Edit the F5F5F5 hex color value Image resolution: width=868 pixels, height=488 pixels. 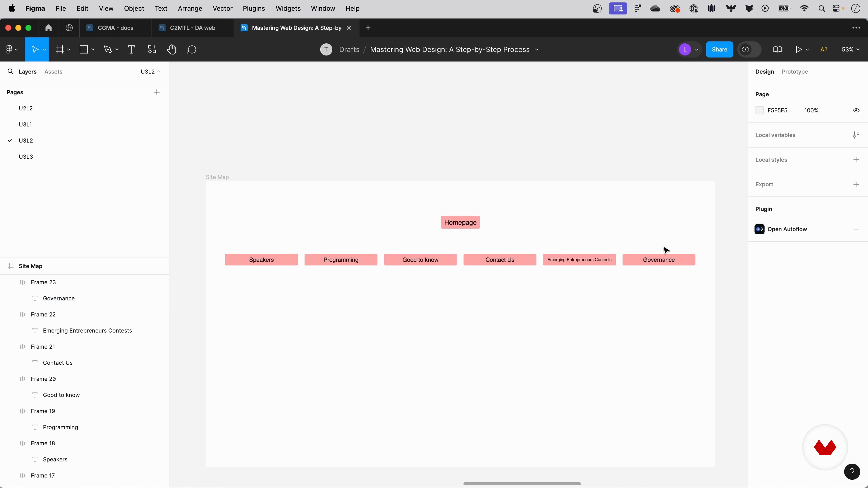(777, 110)
